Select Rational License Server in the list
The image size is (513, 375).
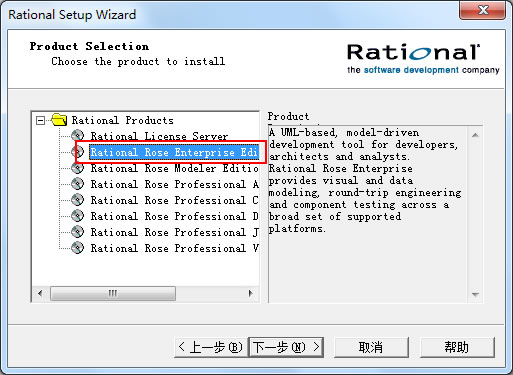159,136
